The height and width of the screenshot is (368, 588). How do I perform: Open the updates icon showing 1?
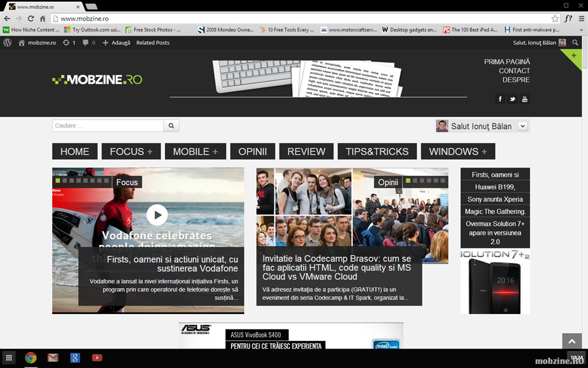(x=69, y=43)
